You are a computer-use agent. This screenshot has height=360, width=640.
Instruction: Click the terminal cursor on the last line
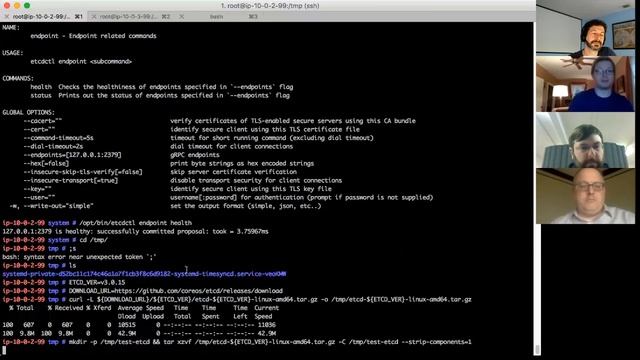coord(4,350)
